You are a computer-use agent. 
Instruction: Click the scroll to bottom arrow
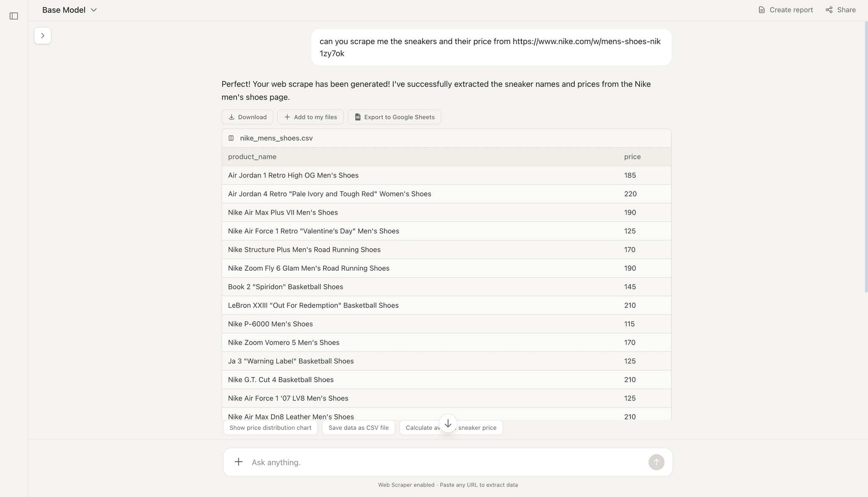448,423
